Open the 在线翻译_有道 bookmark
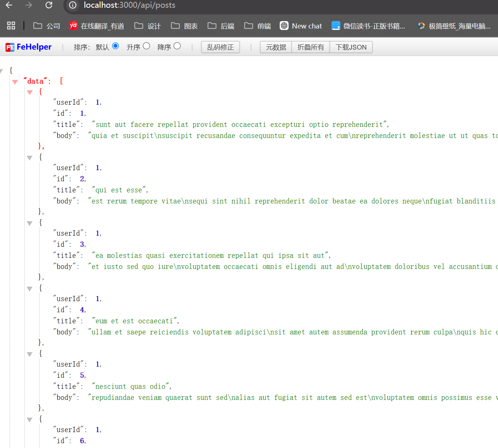498x448 pixels. (97, 26)
